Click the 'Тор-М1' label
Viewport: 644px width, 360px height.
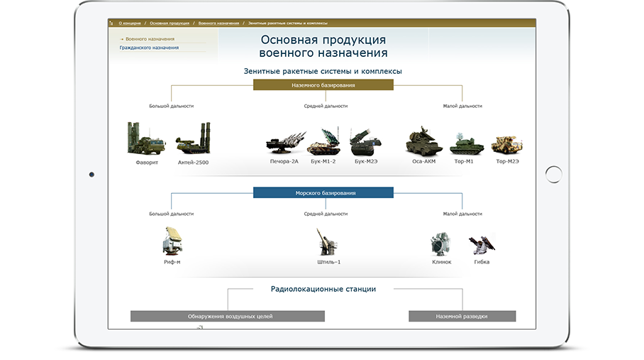pyautogui.click(x=464, y=161)
